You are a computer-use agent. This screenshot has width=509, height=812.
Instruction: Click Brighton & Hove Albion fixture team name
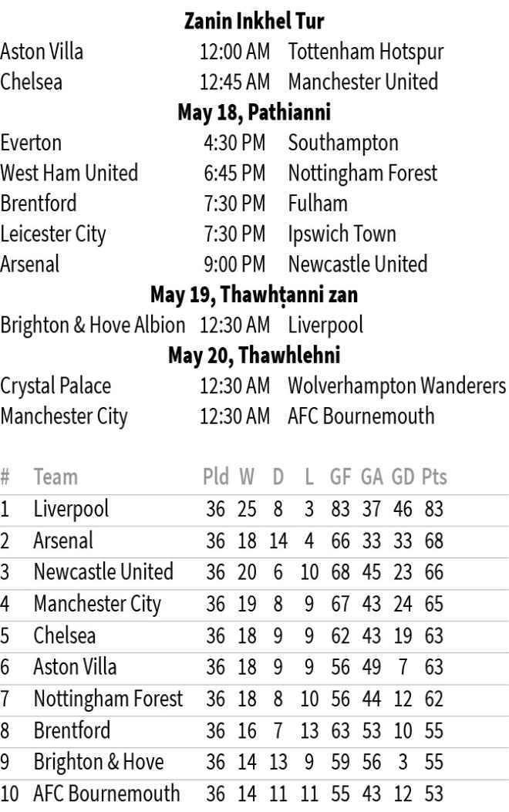93,325
